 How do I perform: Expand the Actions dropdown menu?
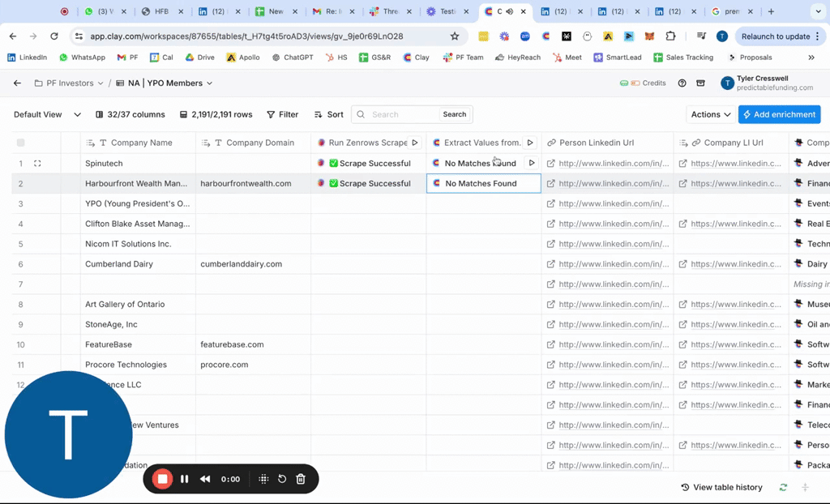[x=710, y=115]
